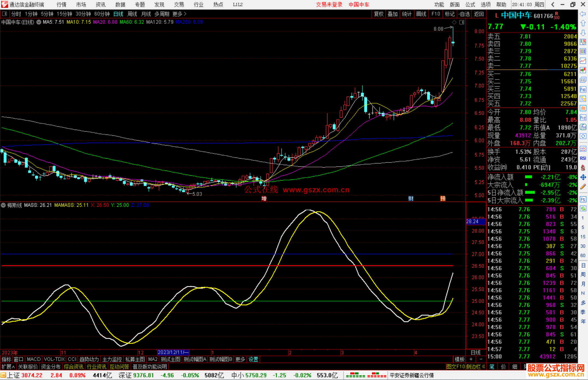This screenshot has height=380, width=588.
Task: Open the F10 info sidebar icon
Action: point(583,89)
